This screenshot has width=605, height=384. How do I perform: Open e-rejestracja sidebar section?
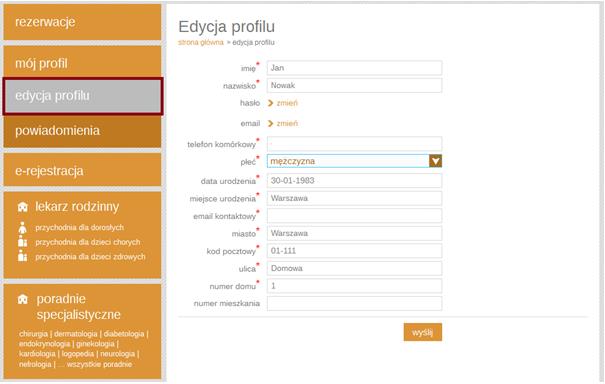82,170
